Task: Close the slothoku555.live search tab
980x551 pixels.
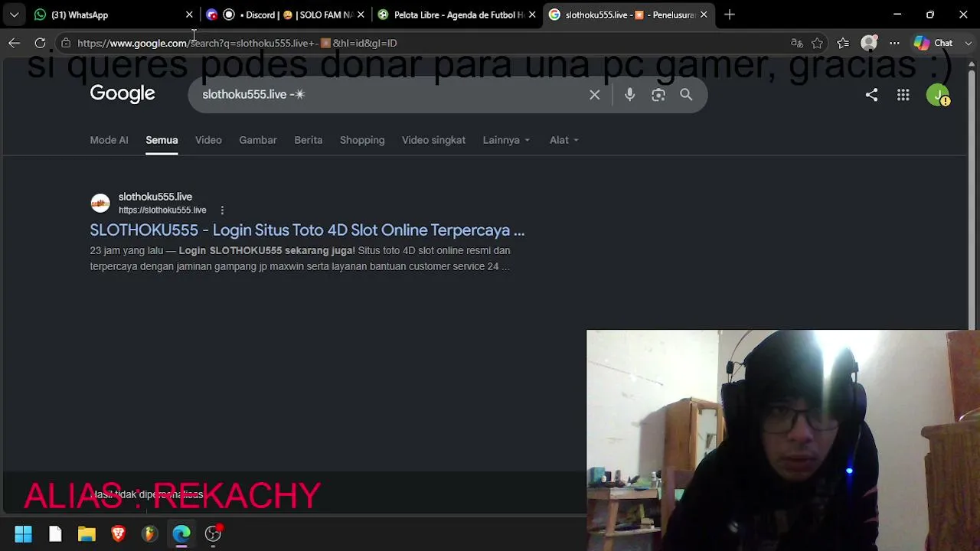Action: [x=704, y=15]
